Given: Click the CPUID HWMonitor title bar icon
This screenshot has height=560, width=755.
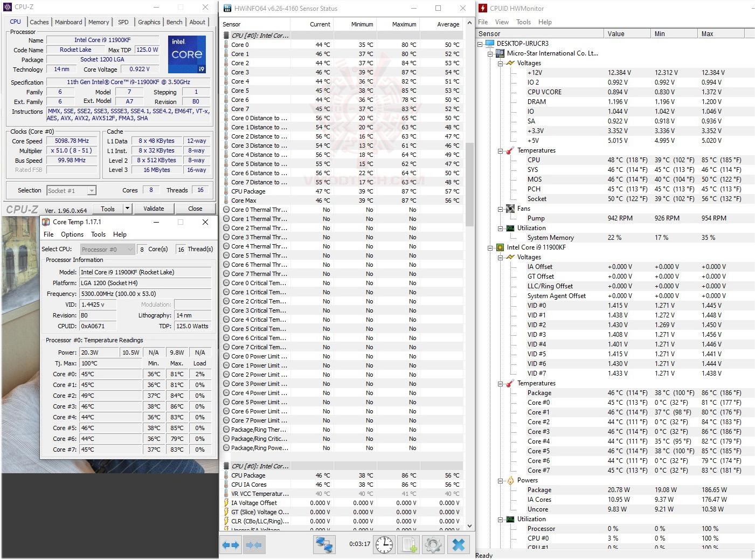Looking at the screenshot, I should coord(482,8).
